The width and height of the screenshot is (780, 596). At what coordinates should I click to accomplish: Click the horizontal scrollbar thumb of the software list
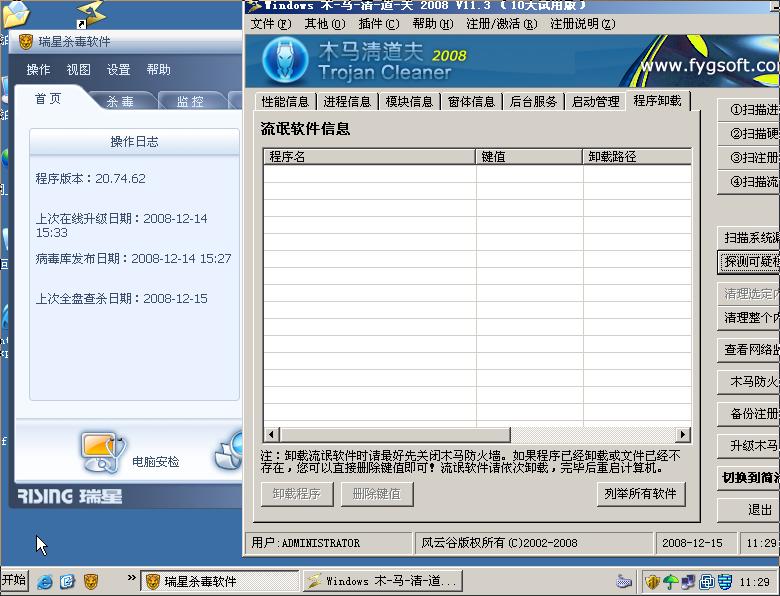[395, 434]
